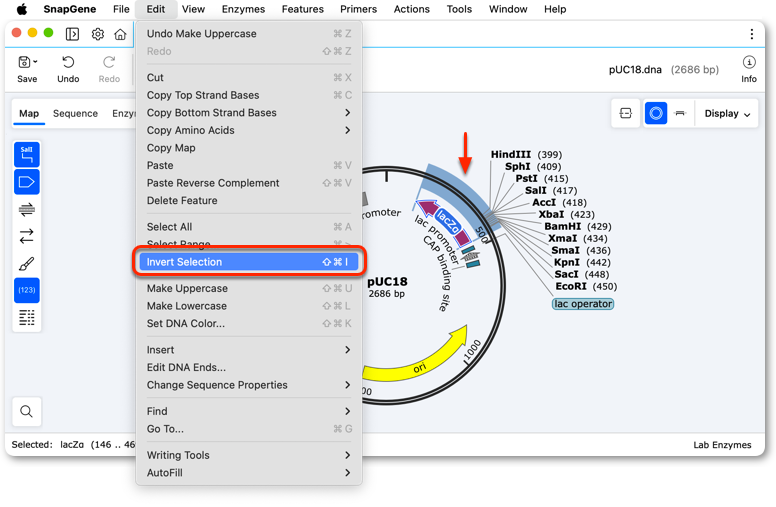Expand Change Sequence Properties submenu
The image size is (776, 507).
[249, 385]
